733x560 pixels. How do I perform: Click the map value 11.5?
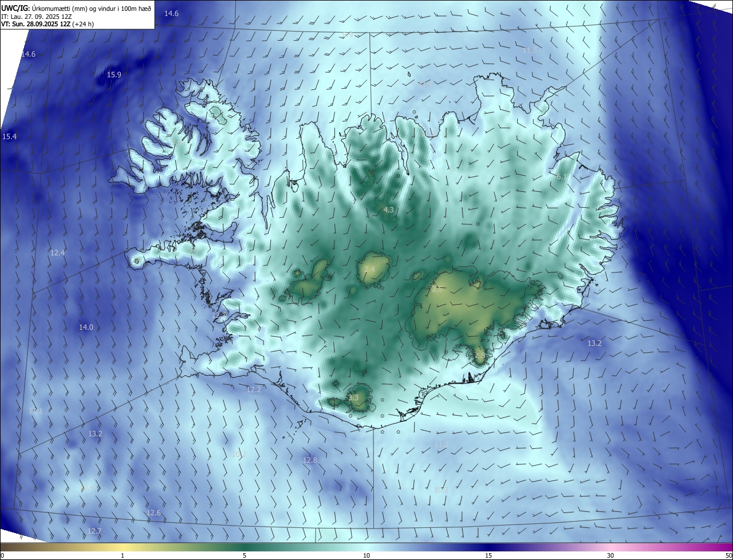(x=530, y=50)
